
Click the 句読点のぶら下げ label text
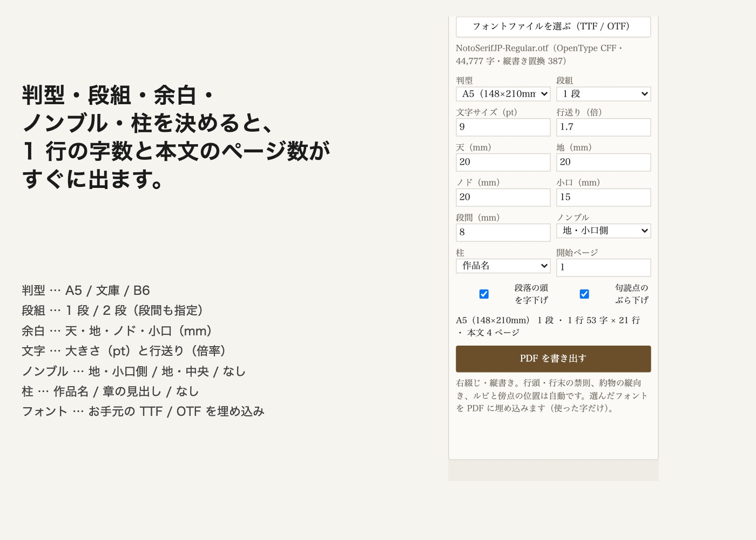coord(632,294)
